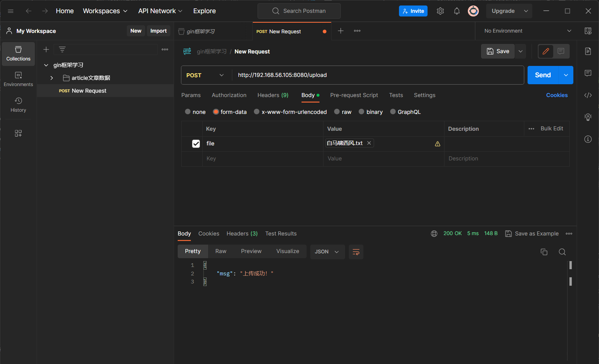Screen dimensions: 599x364
Task: Open Tests tab
Action: pos(396,95)
